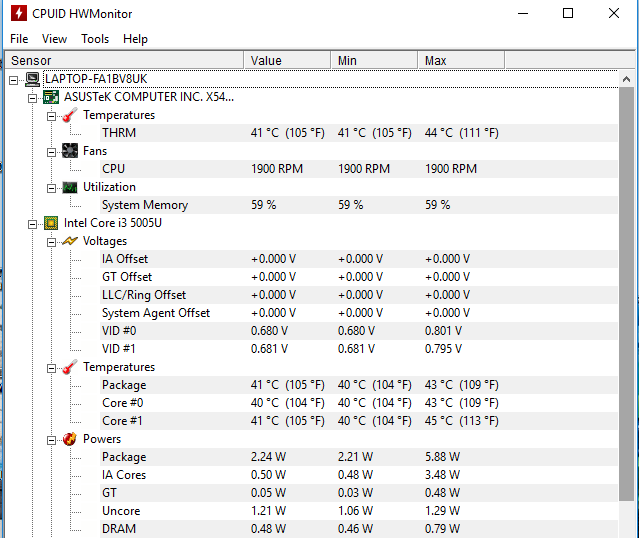Select the ASUSTeK COMPUTER INC. X54... row
639x538 pixels.
149,97
